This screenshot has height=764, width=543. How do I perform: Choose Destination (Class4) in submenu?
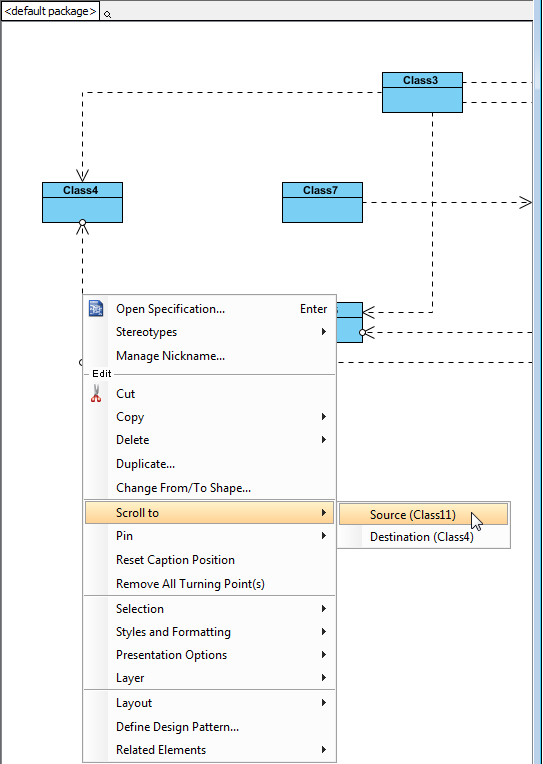(424, 536)
